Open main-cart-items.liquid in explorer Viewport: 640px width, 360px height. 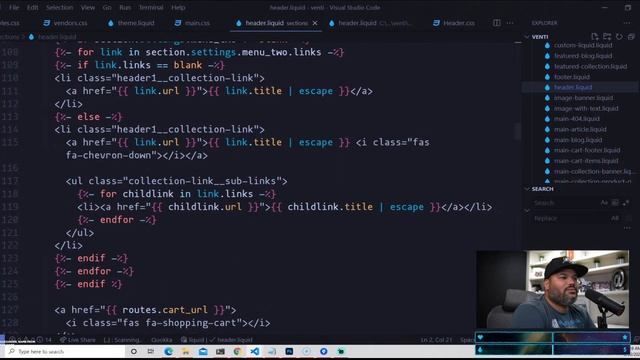[x=586, y=161]
